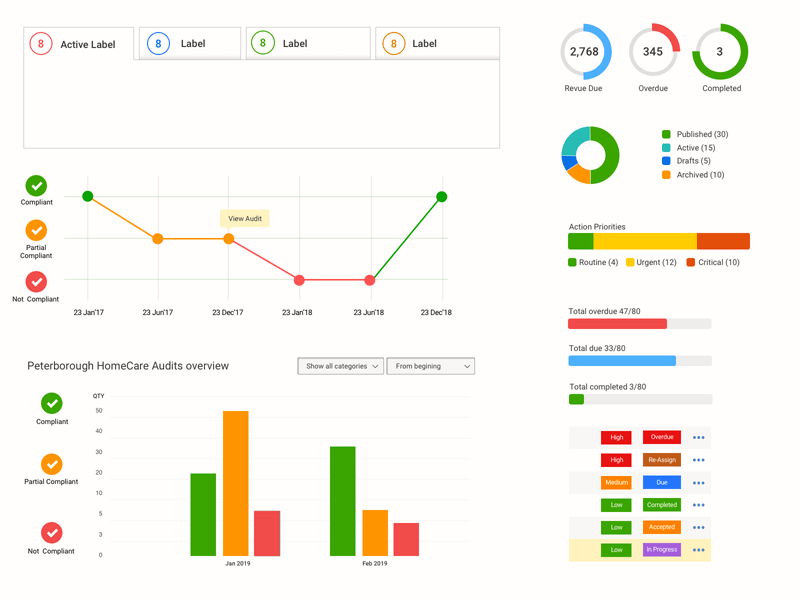The image size is (800, 600).
Task: Click the 23 Jan'18 data point on line chart
Action: pyautogui.click(x=299, y=280)
